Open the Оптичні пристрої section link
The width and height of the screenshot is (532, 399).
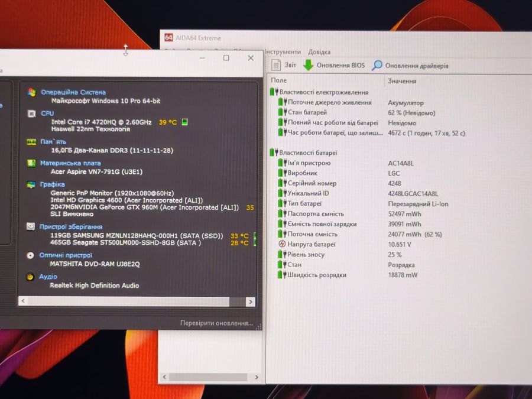66,255
